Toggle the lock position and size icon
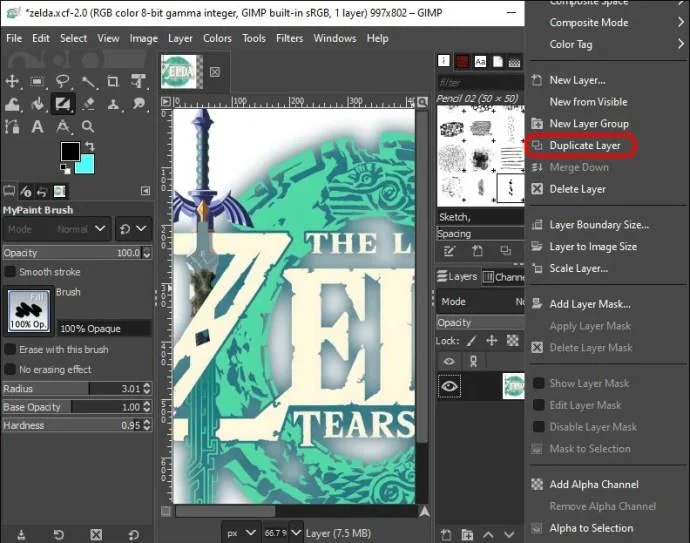 492,341
